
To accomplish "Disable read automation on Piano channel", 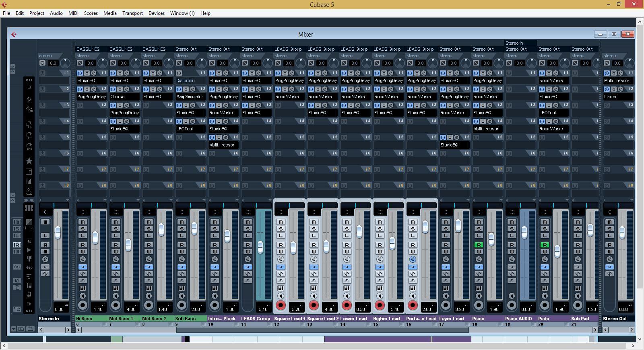I will pos(479,245).
